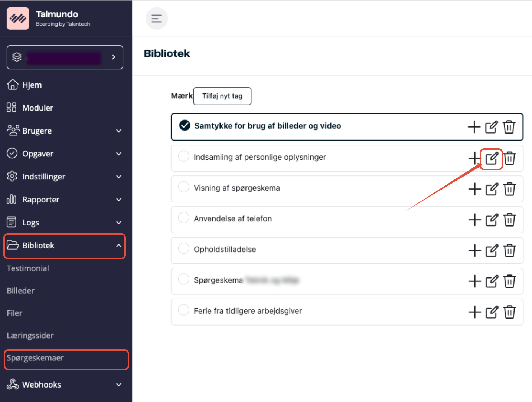Click plus icon on 'Samtykke for brug' row
Viewport: 532px width, 402px height.
474,127
